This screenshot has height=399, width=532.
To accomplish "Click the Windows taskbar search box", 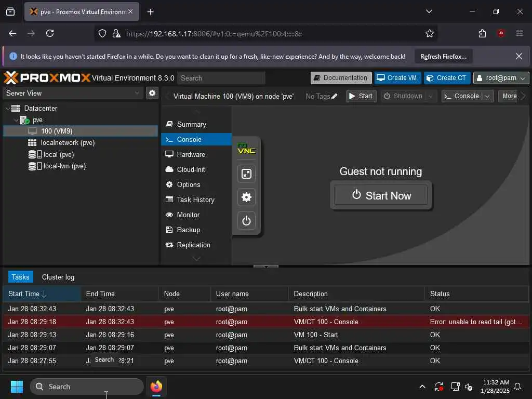I will [87, 387].
